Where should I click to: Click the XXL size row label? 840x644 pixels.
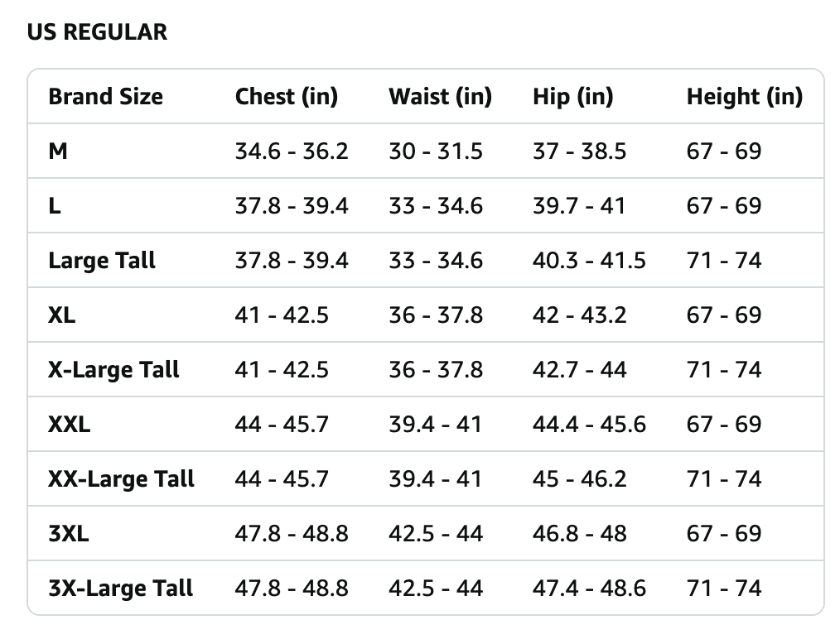(69, 425)
